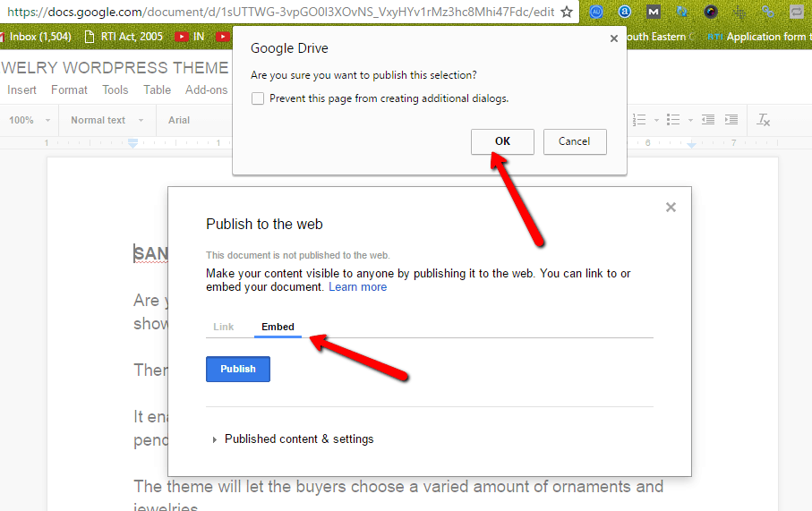Open the RTI Act, 2005 bookmark
Viewport: 812px width, 511px height.
124,37
